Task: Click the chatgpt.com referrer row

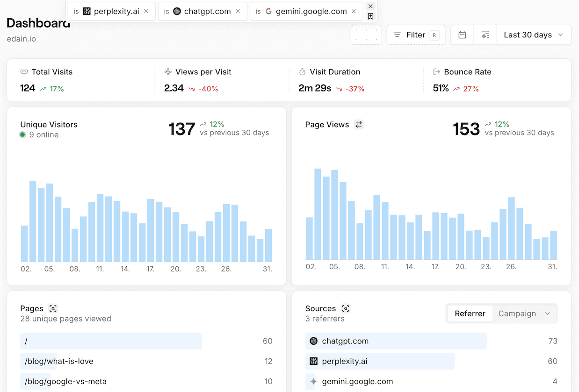Action: click(396, 341)
